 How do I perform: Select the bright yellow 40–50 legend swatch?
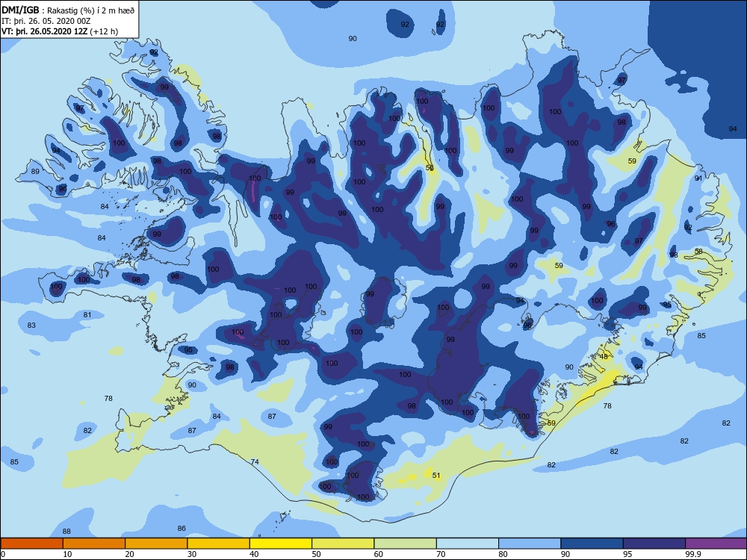(281, 544)
